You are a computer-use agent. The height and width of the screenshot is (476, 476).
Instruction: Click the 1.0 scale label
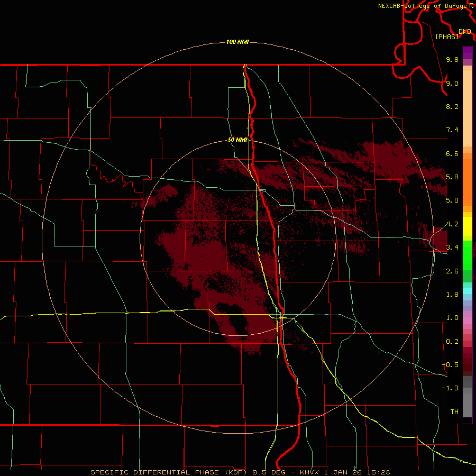coord(452,318)
